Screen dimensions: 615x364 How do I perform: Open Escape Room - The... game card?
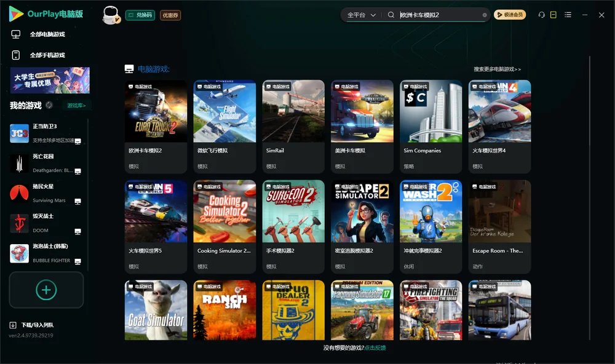click(499, 227)
